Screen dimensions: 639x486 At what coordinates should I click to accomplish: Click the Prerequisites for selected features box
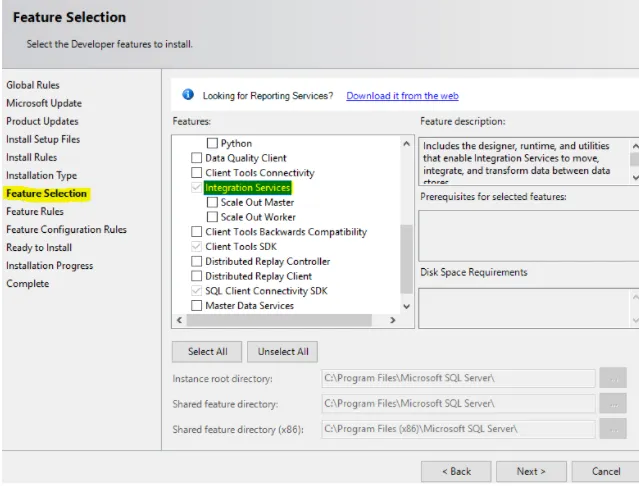coord(529,236)
